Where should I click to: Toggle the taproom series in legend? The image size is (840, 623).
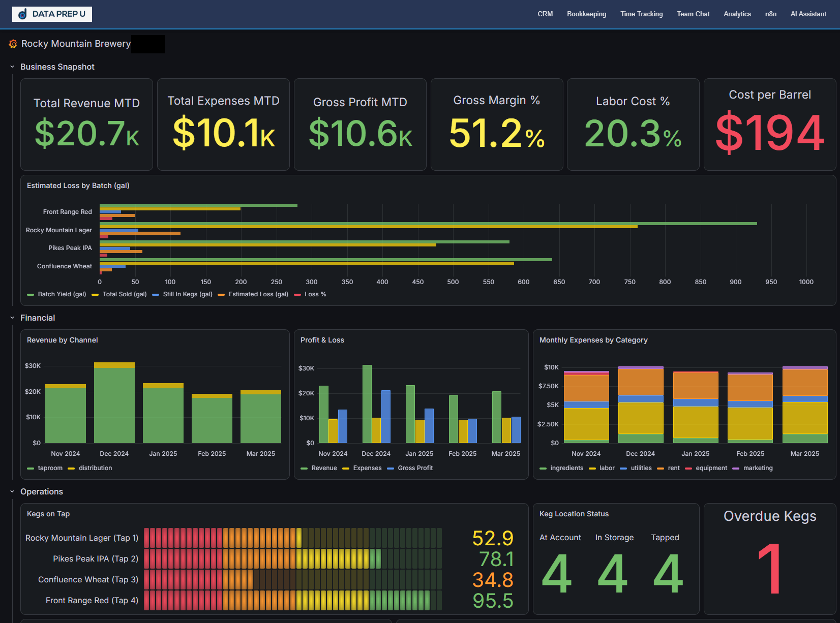(50, 468)
